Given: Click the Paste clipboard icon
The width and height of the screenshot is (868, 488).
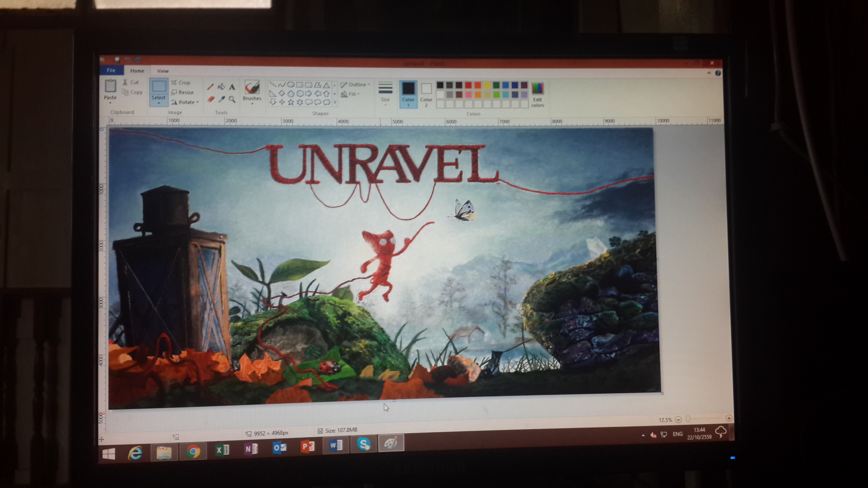Looking at the screenshot, I should coord(110,86).
